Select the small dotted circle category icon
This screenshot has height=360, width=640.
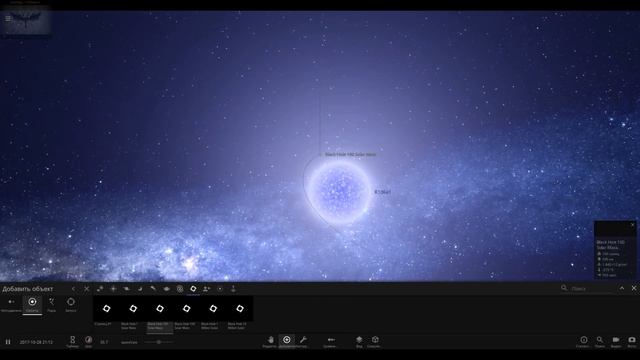[220, 289]
